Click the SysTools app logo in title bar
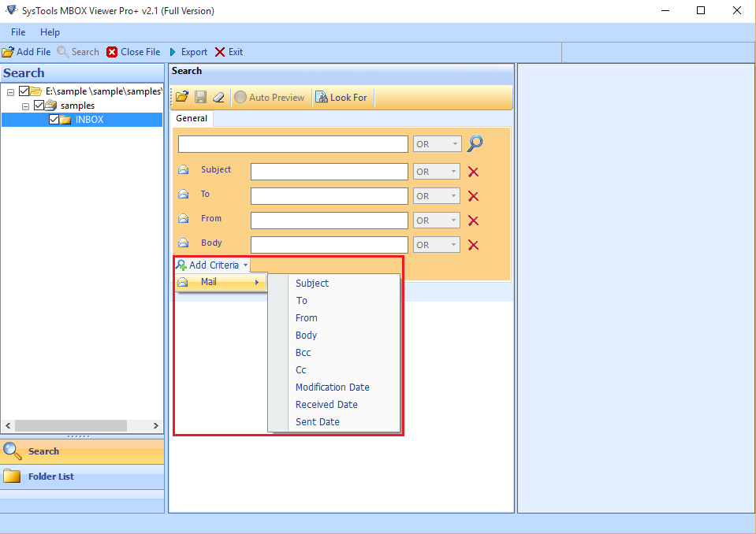 (x=11, y=10)
